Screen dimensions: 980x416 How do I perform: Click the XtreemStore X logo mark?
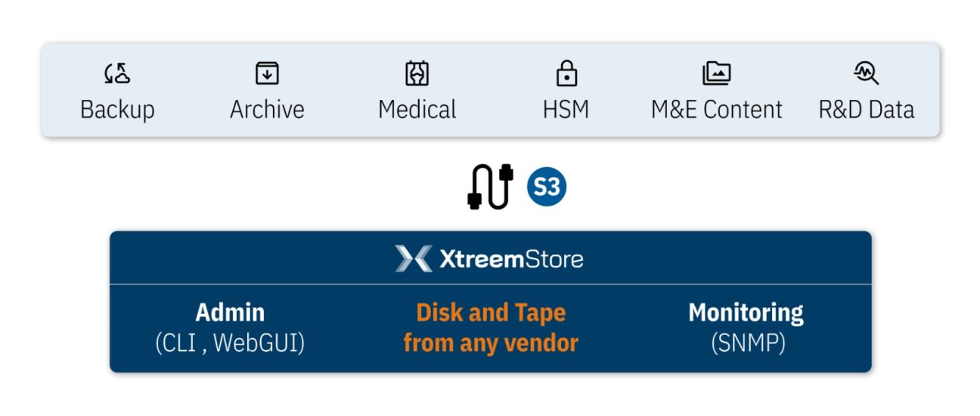click(x=414, y=259)
